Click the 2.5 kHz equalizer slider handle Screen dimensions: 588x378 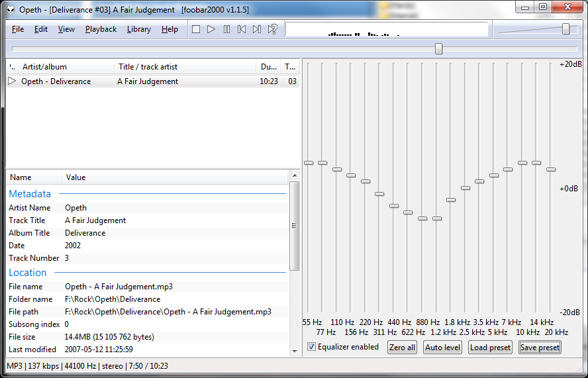click(465, 188)
